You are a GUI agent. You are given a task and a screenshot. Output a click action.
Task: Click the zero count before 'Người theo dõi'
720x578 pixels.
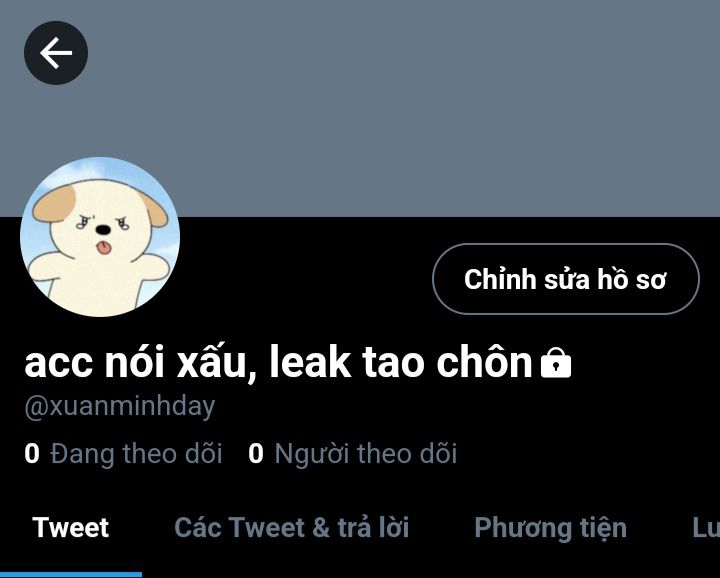pyautogui.click(x=256, y=454)
